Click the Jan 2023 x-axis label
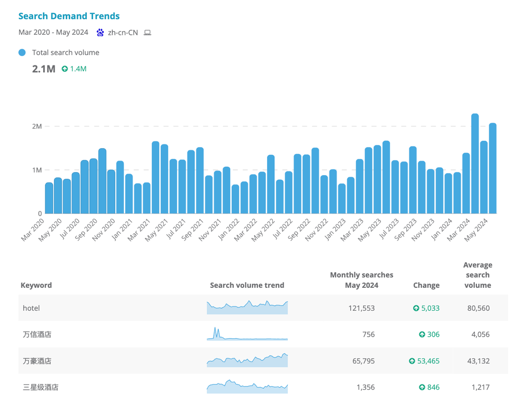 point(335,230)
